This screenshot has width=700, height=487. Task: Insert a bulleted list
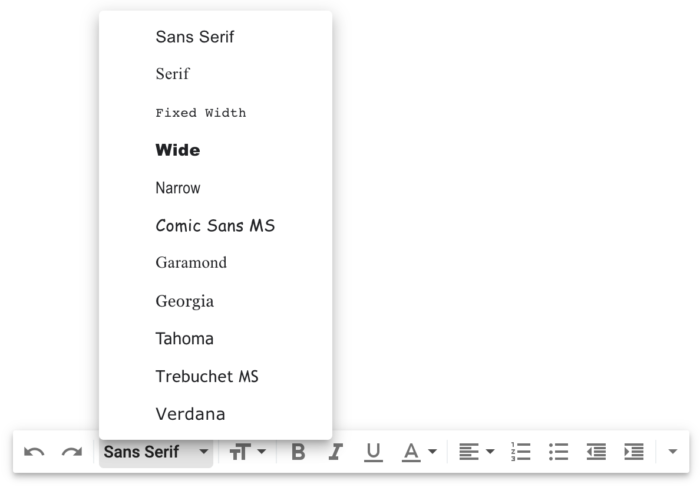pyautogui.click(x=558, y=452)
